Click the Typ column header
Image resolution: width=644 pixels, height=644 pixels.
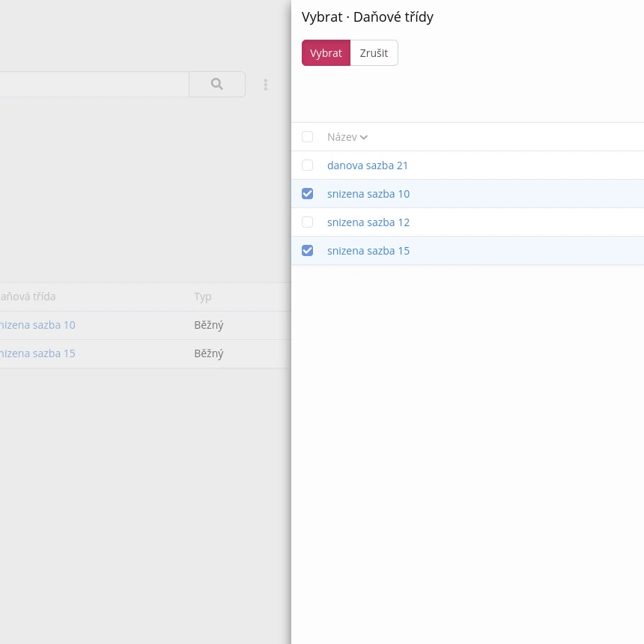pos(203,297)
